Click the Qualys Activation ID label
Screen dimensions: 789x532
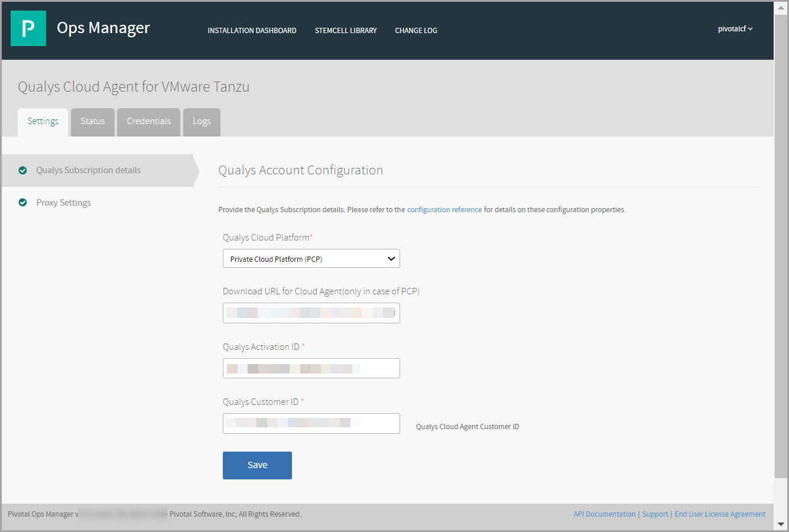264,347
